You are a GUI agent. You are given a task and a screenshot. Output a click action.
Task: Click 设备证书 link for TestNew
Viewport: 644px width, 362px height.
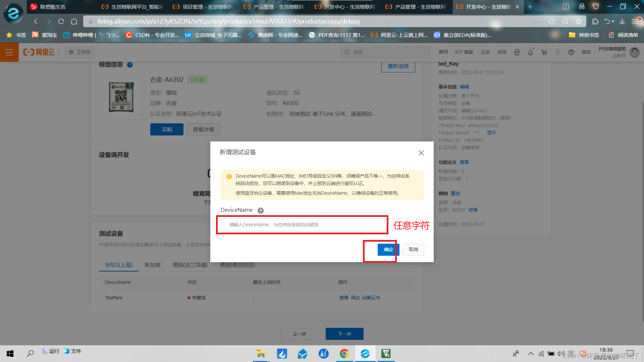371,298
